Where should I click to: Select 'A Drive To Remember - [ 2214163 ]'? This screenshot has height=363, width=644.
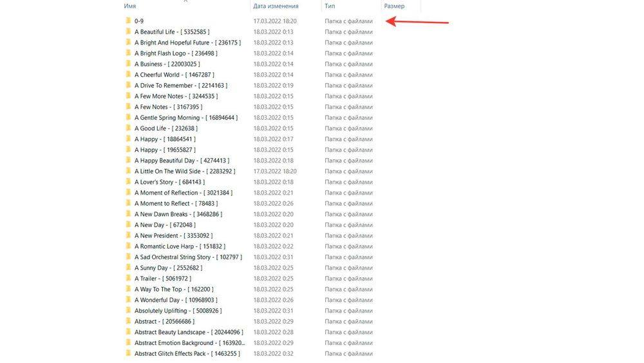click(181, 85)
